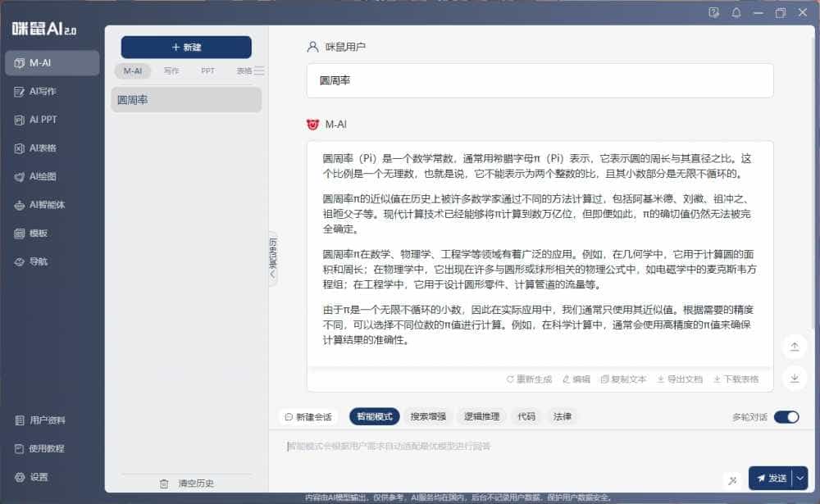Switch to the PPT tab
820x504 pixels.
coord(207,70)
